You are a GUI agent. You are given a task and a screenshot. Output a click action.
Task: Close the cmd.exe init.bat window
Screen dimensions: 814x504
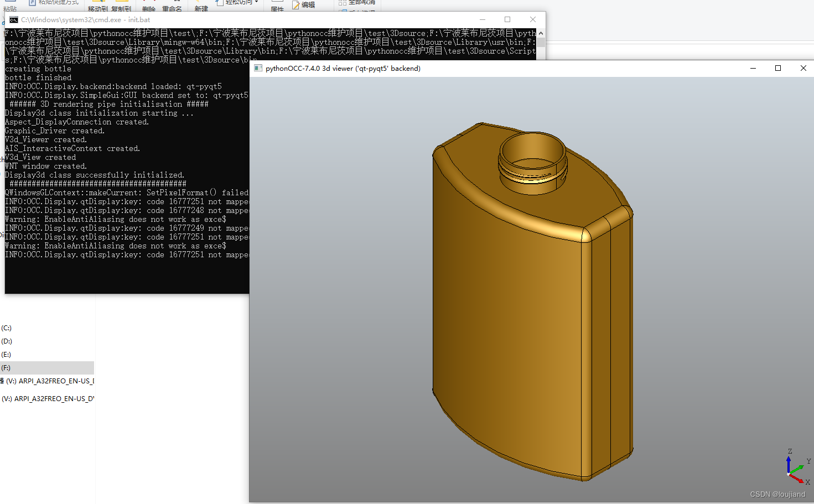533,19
